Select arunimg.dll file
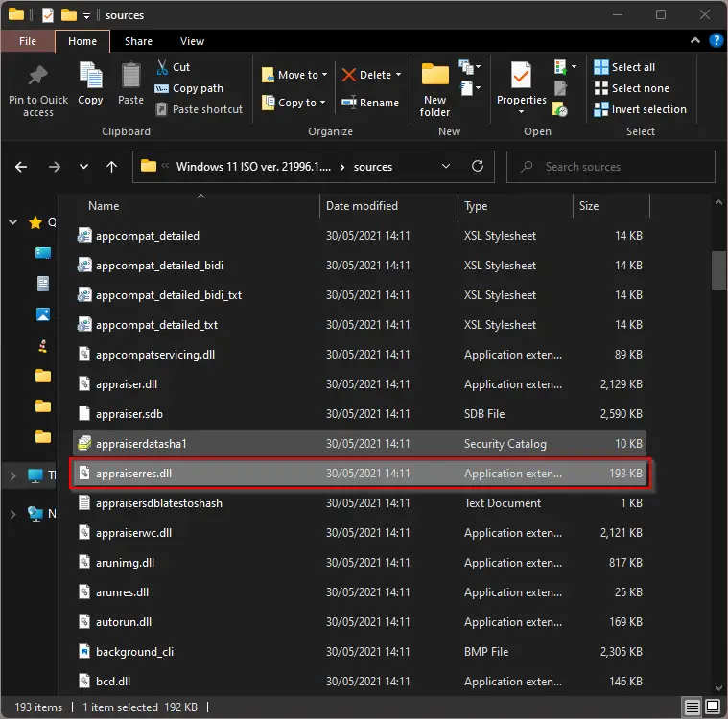This screenshot has width=728, height=719. click(x=360, y=563)
